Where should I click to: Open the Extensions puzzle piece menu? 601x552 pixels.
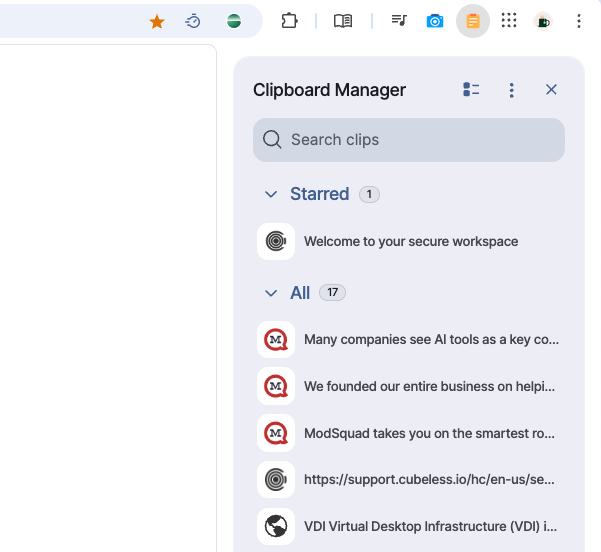click(x=289, y=21)
